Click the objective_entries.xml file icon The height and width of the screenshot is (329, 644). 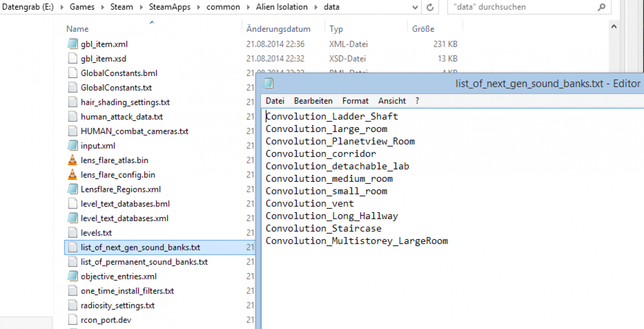72,277
